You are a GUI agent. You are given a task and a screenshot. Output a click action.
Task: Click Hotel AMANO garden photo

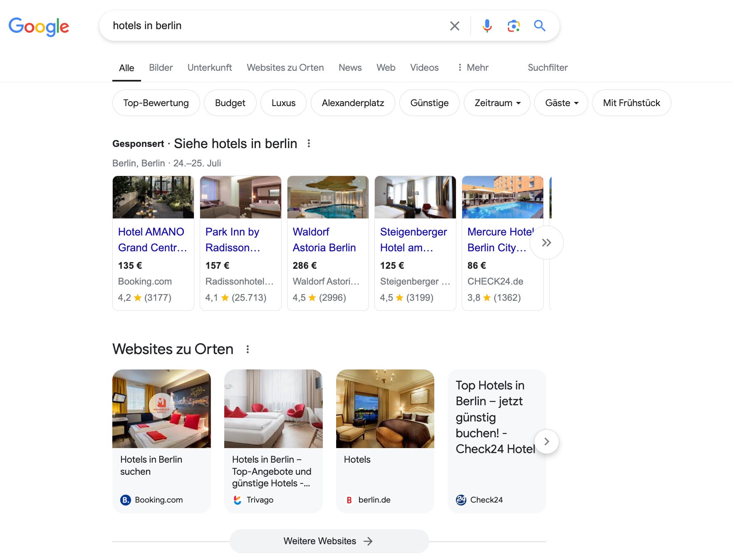pos(153,197)
